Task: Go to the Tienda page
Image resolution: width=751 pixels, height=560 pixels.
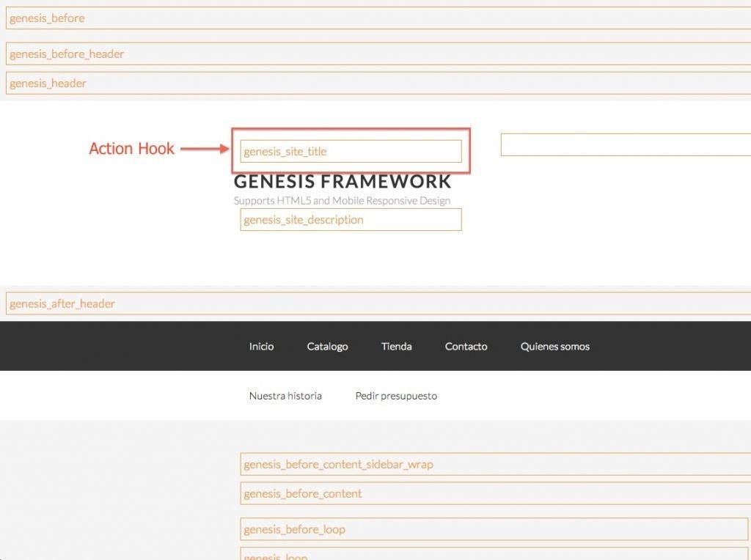Action: [x=396, y=347]
